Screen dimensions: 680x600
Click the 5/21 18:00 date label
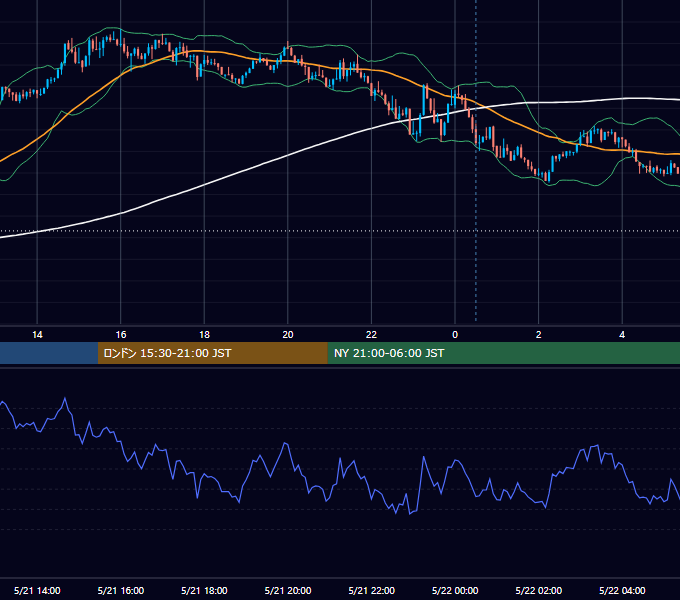204,590
